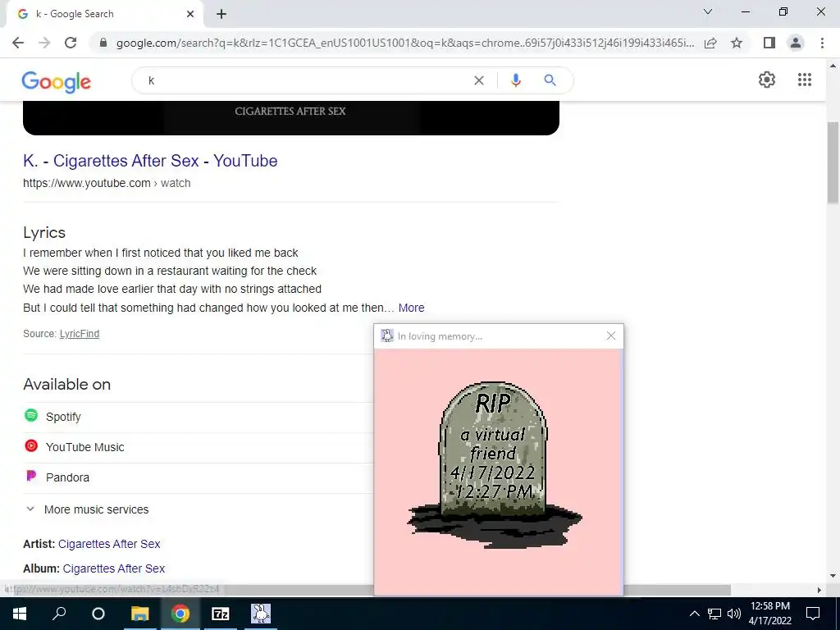Expand lyrics with More link
The width and height of the screenshot is (840, 630).
[x=412, y=308]
